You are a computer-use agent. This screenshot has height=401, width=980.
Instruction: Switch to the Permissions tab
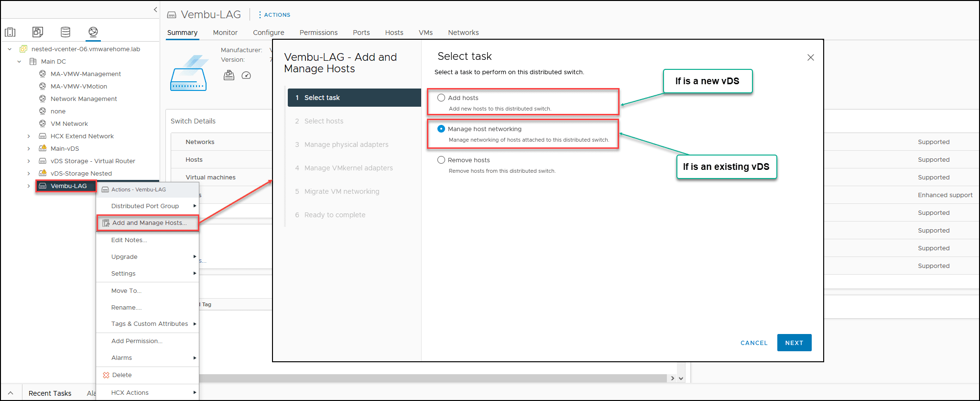tap(318, 33)
